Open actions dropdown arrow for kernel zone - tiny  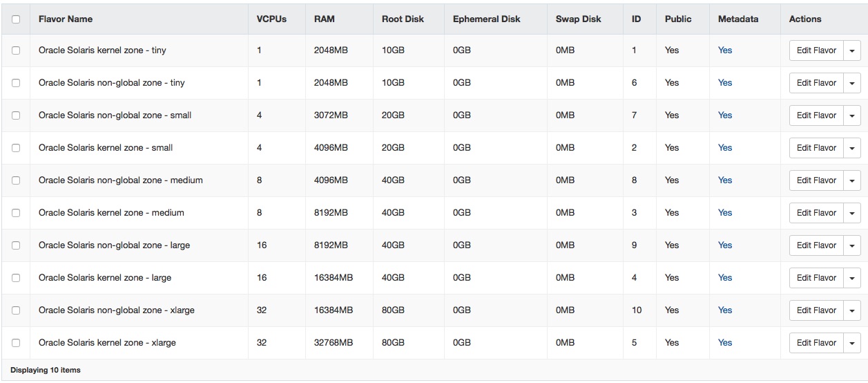[852, 50]
